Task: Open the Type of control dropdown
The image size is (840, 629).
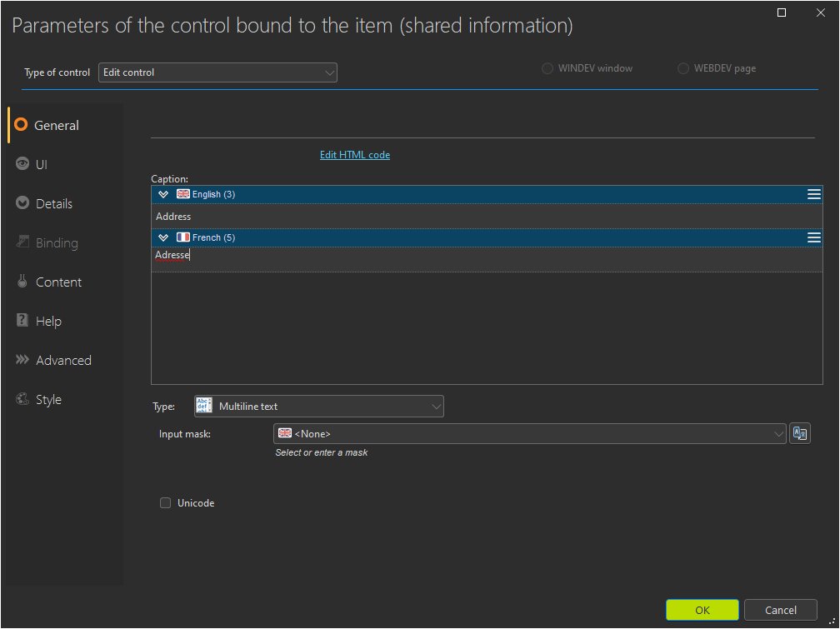Action: (217, 72)
